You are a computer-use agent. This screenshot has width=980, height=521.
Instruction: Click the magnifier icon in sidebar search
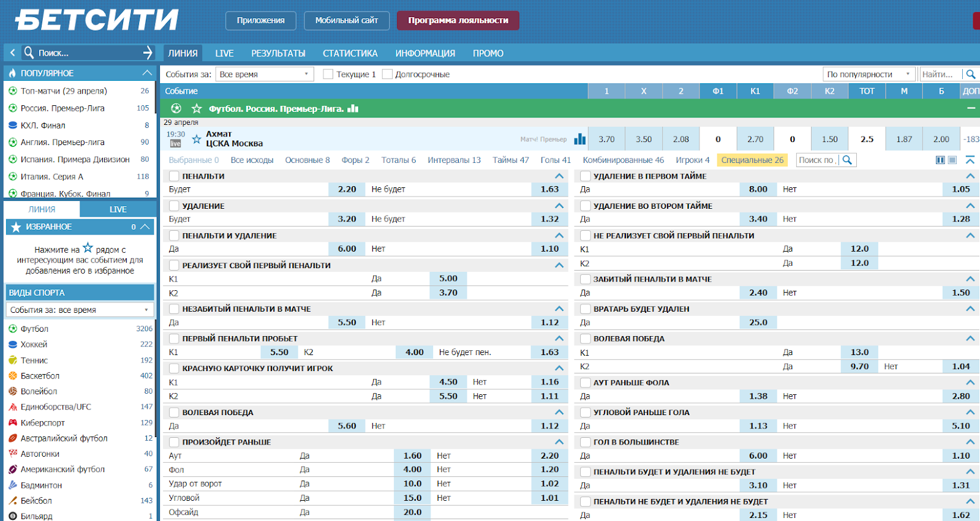[29, 53]
